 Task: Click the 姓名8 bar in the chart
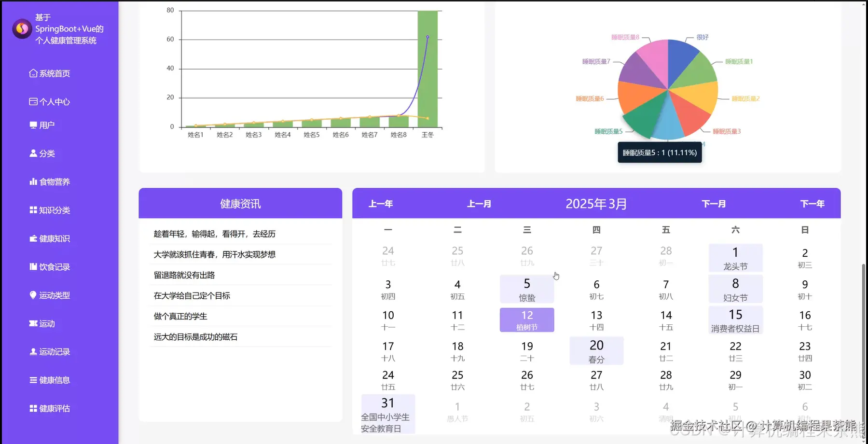point(399,121)
